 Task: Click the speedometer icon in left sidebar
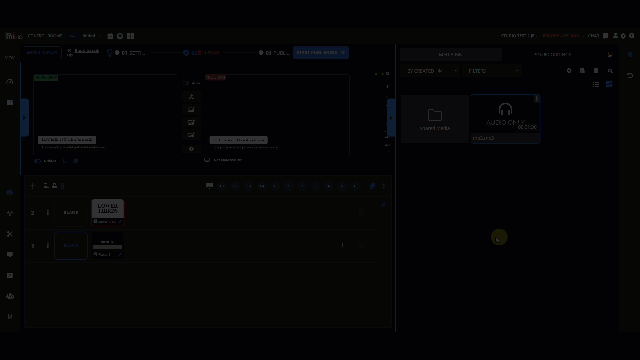(x=10, y=82)
